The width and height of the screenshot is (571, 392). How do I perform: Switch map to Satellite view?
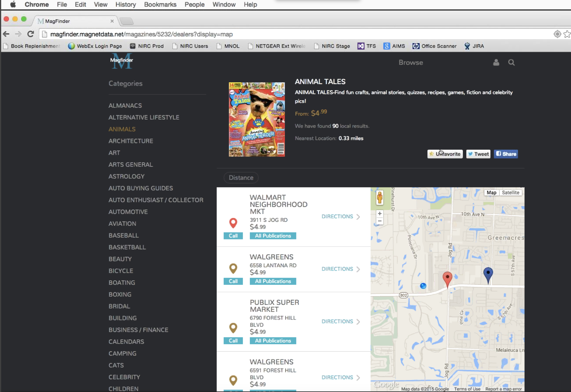pos(510,193)
